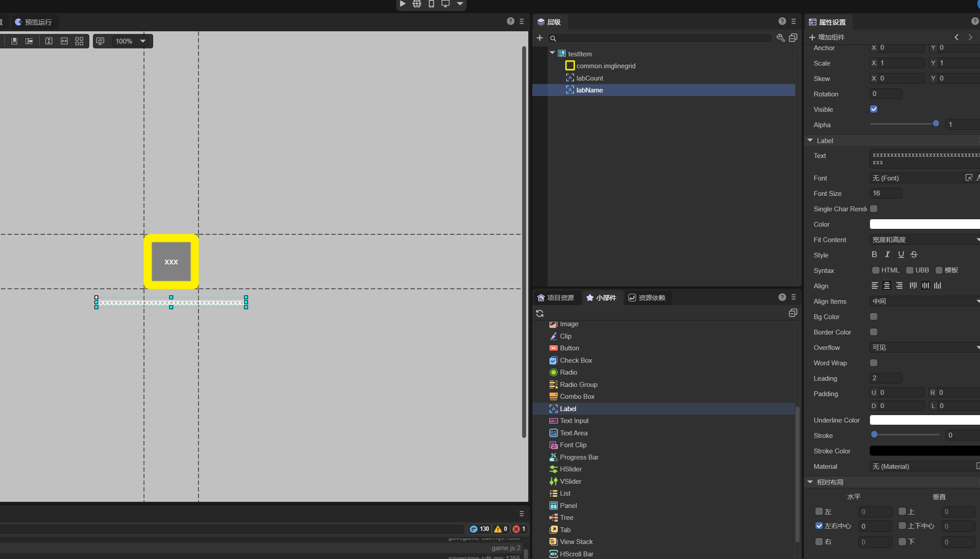Set horizontal align to left
The width and height of the screenshot is (980, 559).
click(x=875, y=286)
